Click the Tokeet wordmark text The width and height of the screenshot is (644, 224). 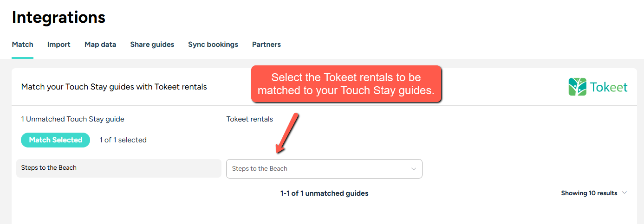coord(609,87)
